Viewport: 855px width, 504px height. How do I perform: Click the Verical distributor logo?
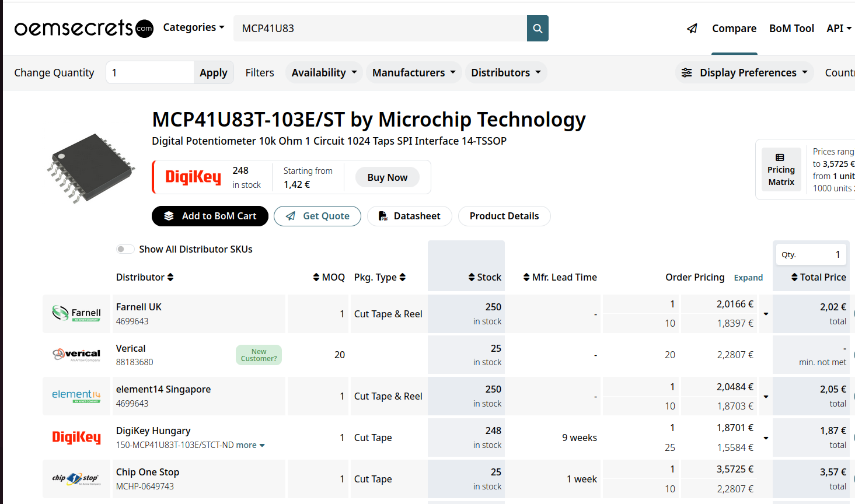click(x=76, y=355)
